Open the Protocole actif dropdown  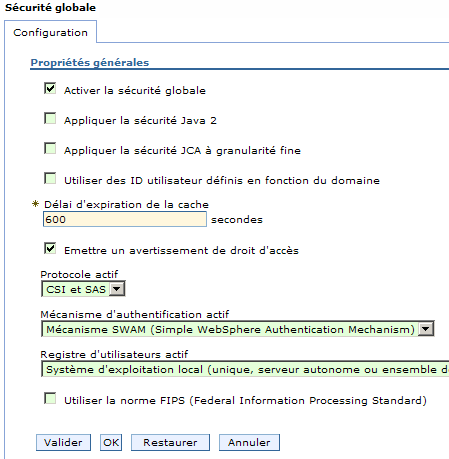point(83,289)
